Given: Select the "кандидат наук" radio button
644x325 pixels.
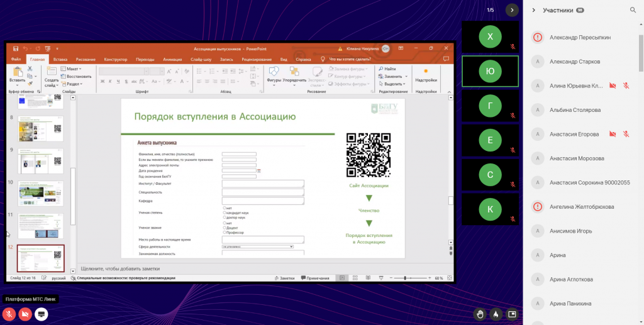Looking at the screenshot, I should point(225,213).
